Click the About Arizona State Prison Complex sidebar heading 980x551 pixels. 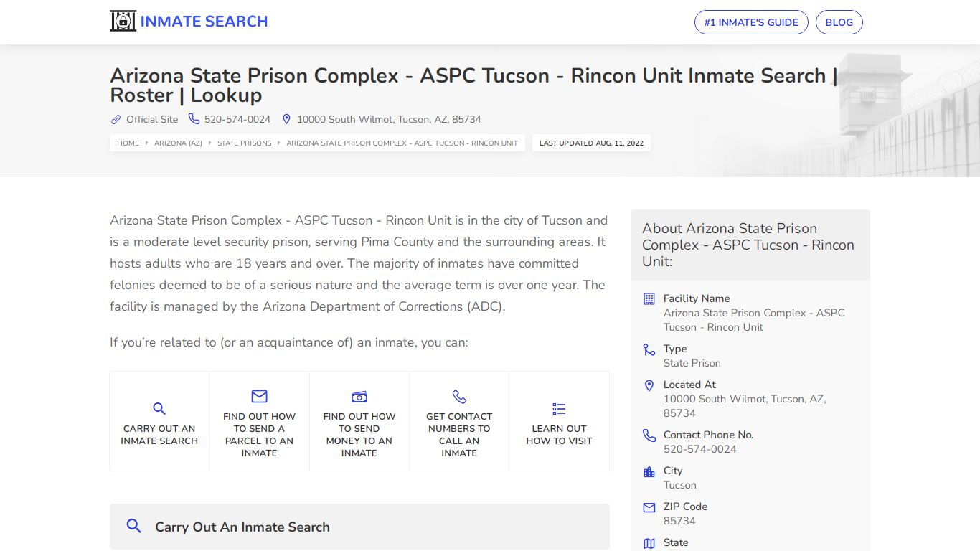click(x=748, y=245)
